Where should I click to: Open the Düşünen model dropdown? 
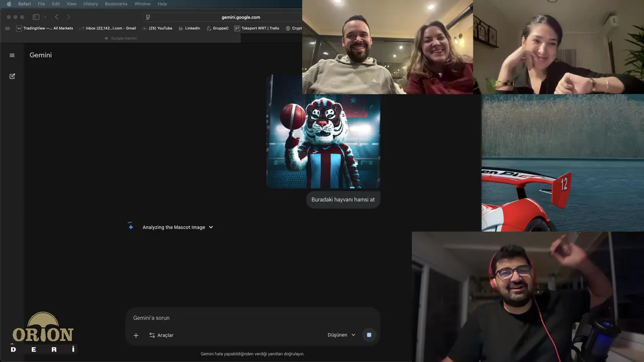pyautogui.click(x=342, y=335)
